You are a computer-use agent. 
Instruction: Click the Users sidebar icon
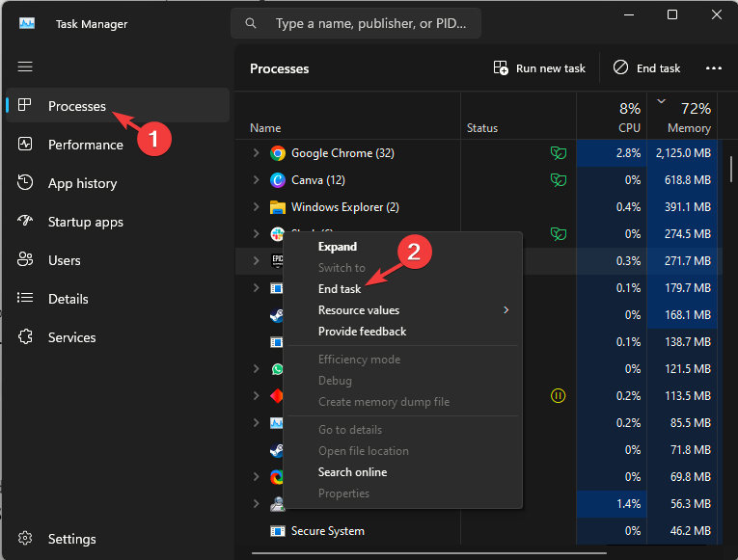pyautogui.click(x=26, y=260)
